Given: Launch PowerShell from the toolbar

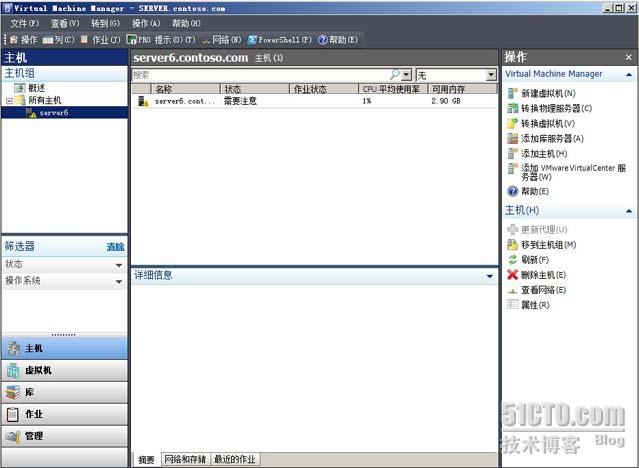Looking at the screenshot, I should 280,40.
